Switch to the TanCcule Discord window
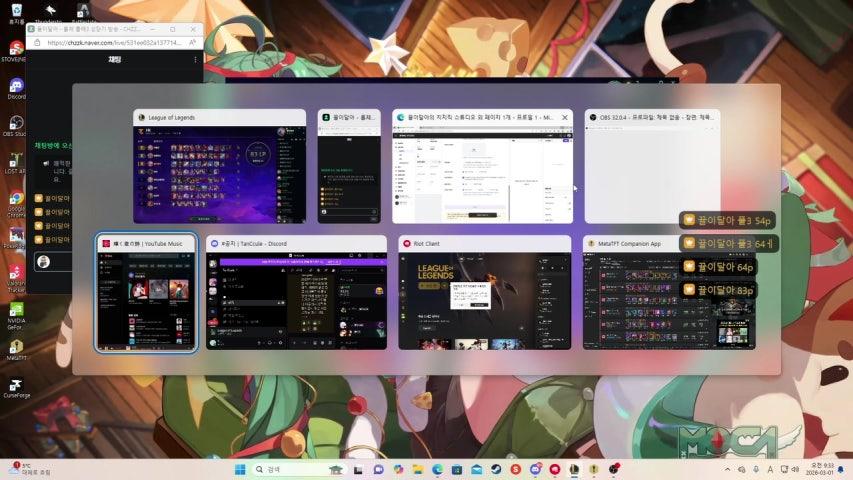This screenshot has height=480, width=853. 296,300
